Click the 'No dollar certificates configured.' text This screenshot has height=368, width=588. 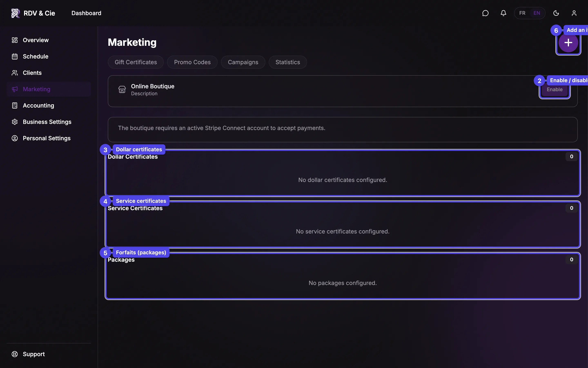click(x=343, y=180)
